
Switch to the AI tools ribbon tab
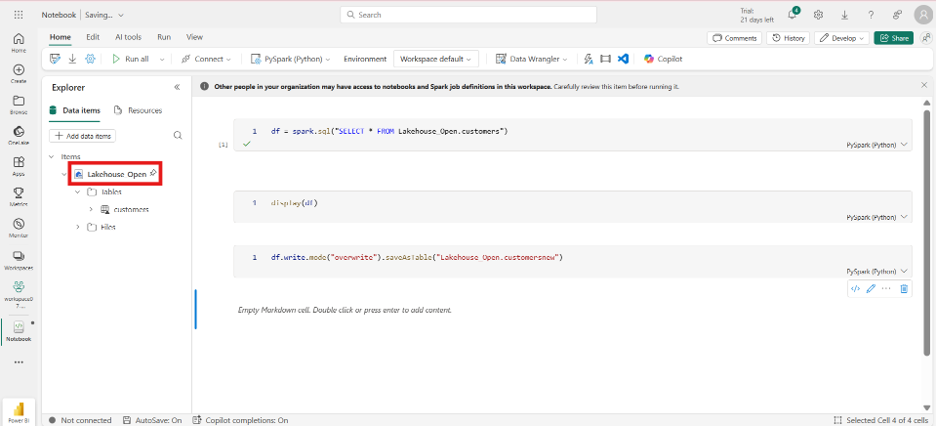[x=128, y=37]
